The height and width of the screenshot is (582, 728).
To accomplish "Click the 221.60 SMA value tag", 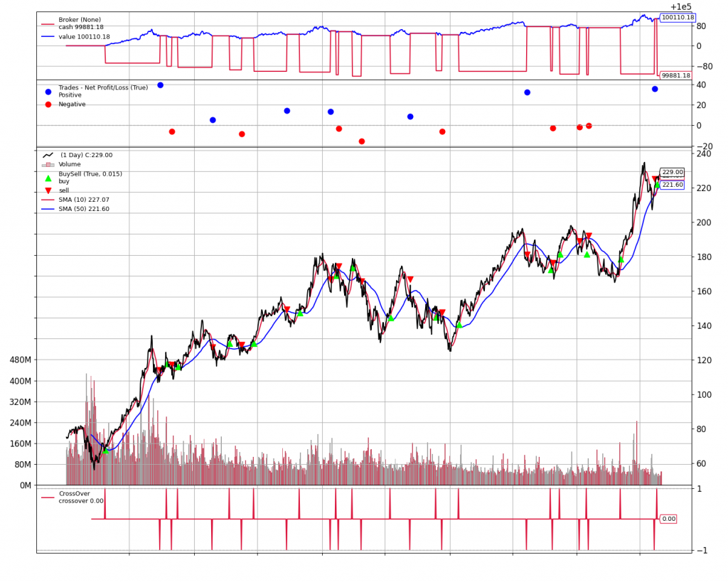I will (673, 185).
